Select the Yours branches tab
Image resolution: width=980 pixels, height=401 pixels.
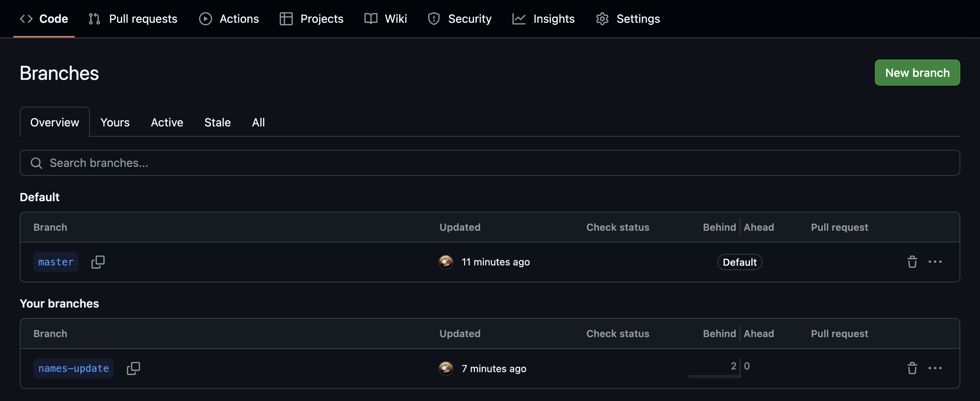point(115,122)
